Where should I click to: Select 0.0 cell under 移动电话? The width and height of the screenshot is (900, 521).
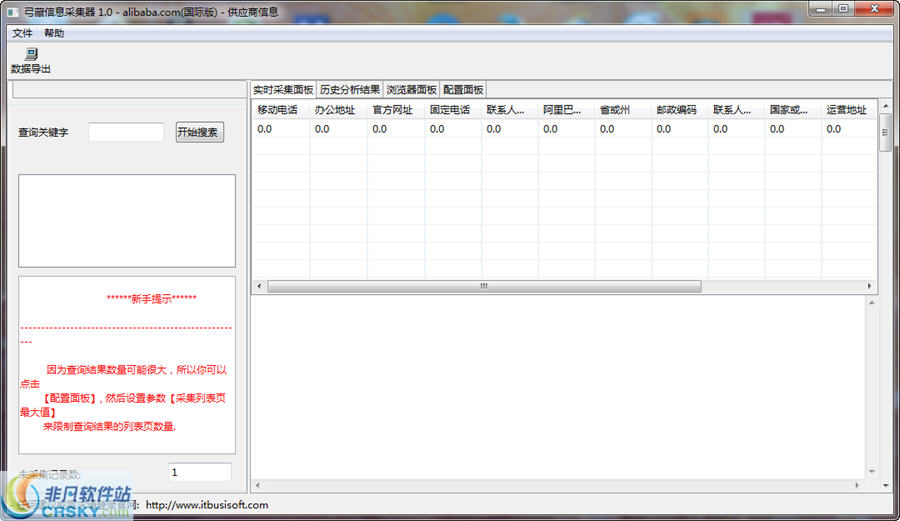[281, 129]
